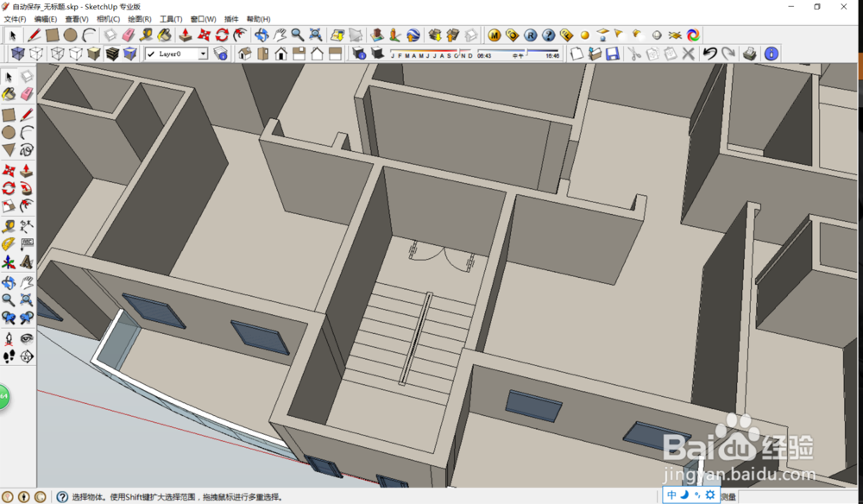Image resolution: width=863 pixels, height=504 pixels.
Task: Click the yellow M plugin button
Action: pos(494,35)
